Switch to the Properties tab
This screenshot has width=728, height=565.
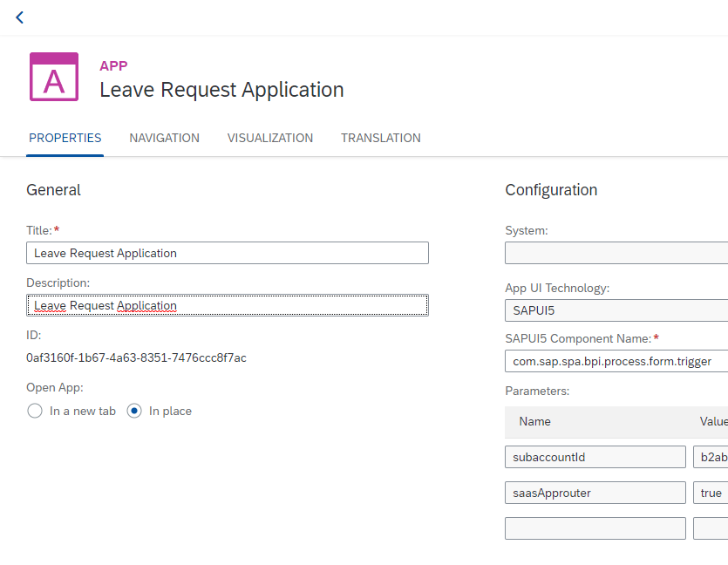click(x=65, y=138)
